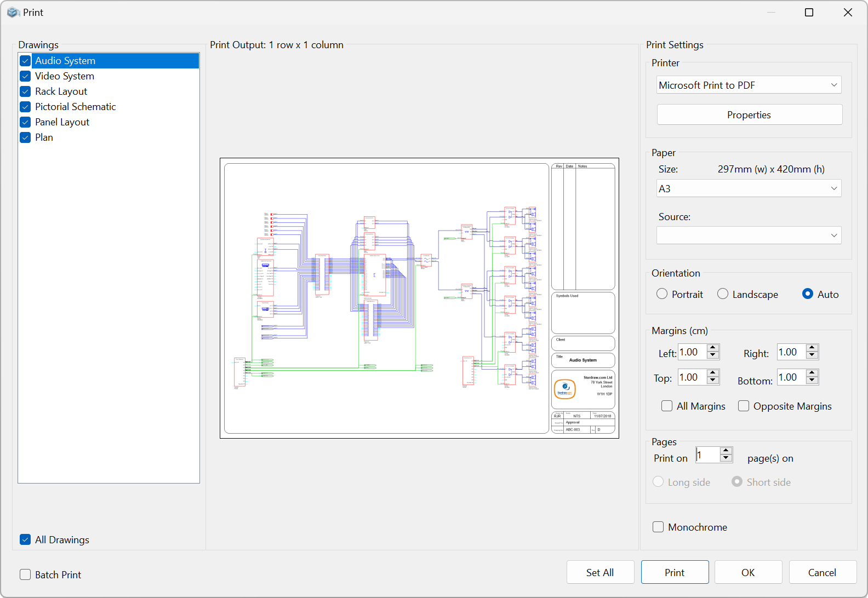The width and height of the screenshot is (868, 598).
Task: Confirm with the OK button
Action: pyautogui.click(x=748, y=572)
